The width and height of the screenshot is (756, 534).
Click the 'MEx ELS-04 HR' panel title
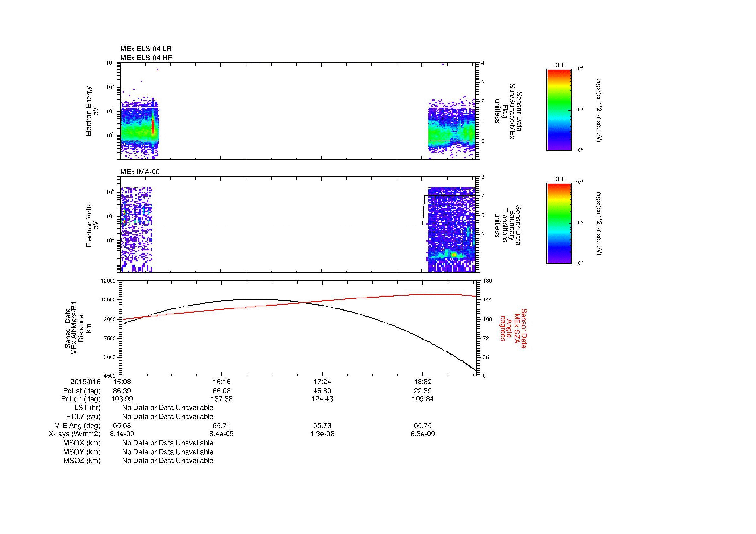tap(146, 58)
